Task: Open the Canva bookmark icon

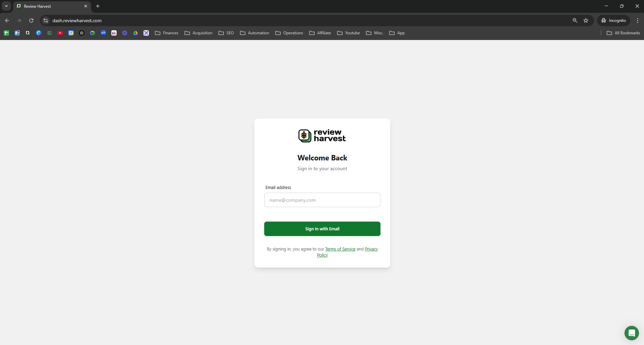Action: [39, 33]
